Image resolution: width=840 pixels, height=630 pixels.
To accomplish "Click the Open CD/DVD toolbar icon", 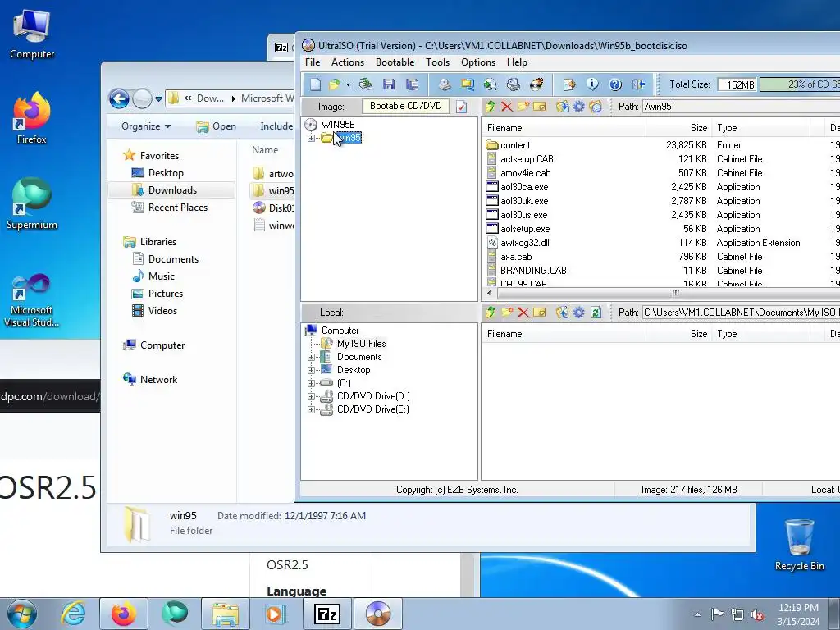I will point(365,84).
